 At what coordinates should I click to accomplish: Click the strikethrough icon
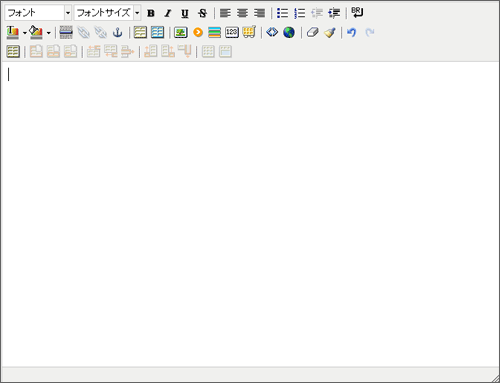[x=202, y=13]
